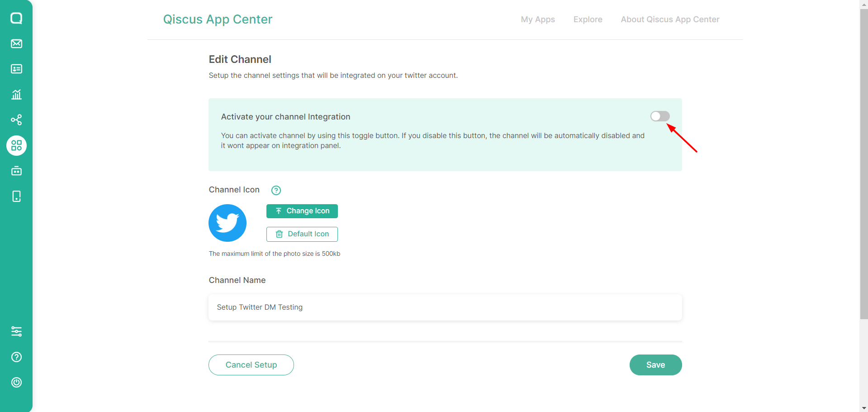The image size is (868, 412).
Task: Open the integration share-nodes sidebar icon
Action: coord(16,120)
